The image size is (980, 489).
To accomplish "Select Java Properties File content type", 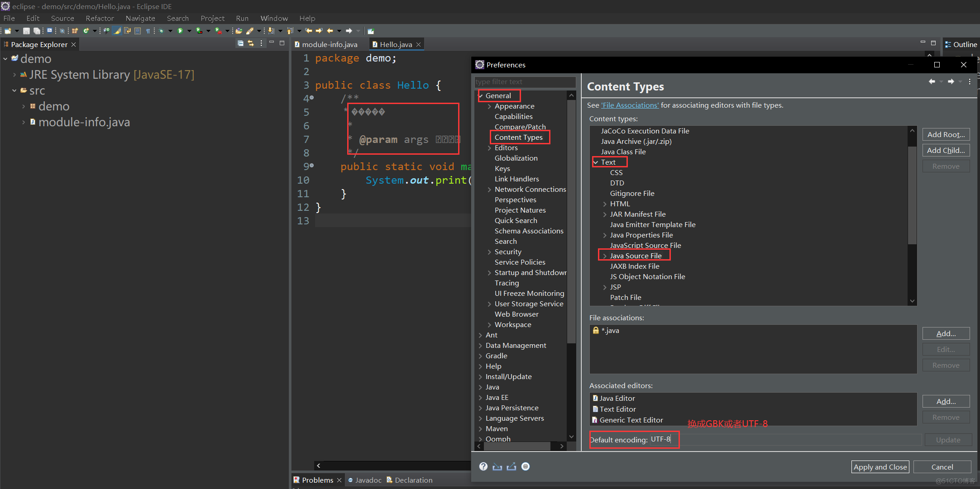I will 641,235.
